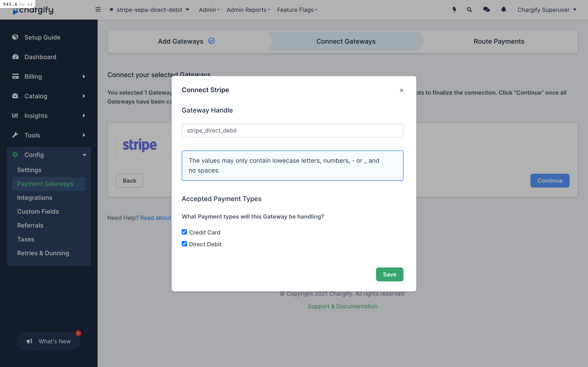Click the green Save button

[x=390, y=274]
